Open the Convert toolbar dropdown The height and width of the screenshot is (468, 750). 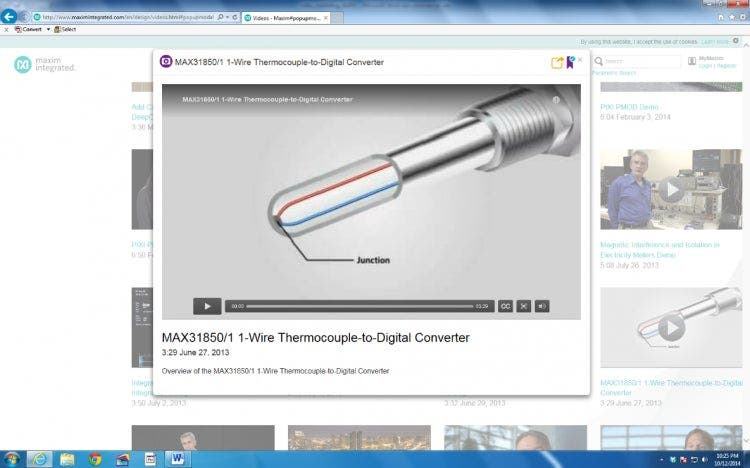point(47,29)
